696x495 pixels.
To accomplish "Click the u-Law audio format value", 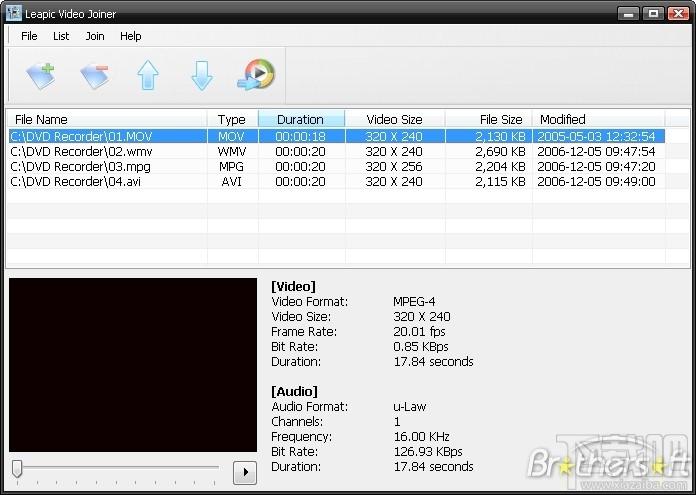I will (410, 407).
